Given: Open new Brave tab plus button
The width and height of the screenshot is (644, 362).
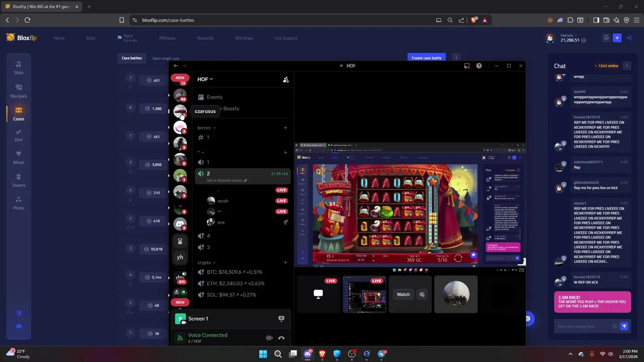Looking at the screenshot, I should tap(89, 7).
